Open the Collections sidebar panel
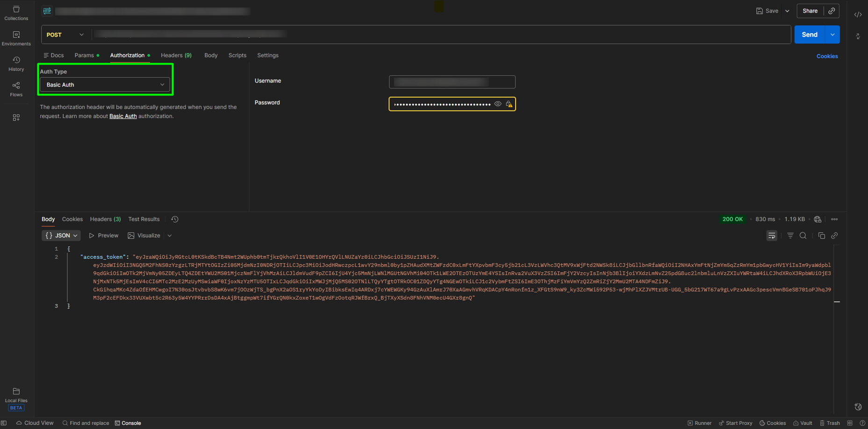 [16, 13]
